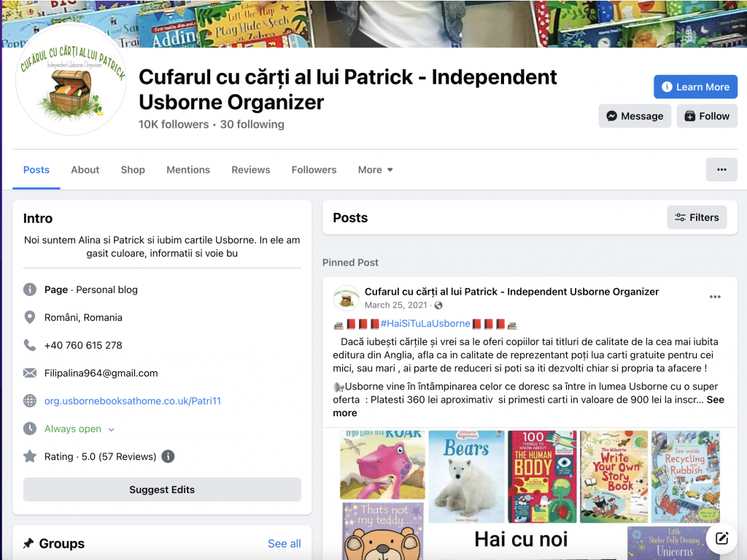747x560 pixels.
Task: Click the new message compose icon
Action: [x=721, y=538]
